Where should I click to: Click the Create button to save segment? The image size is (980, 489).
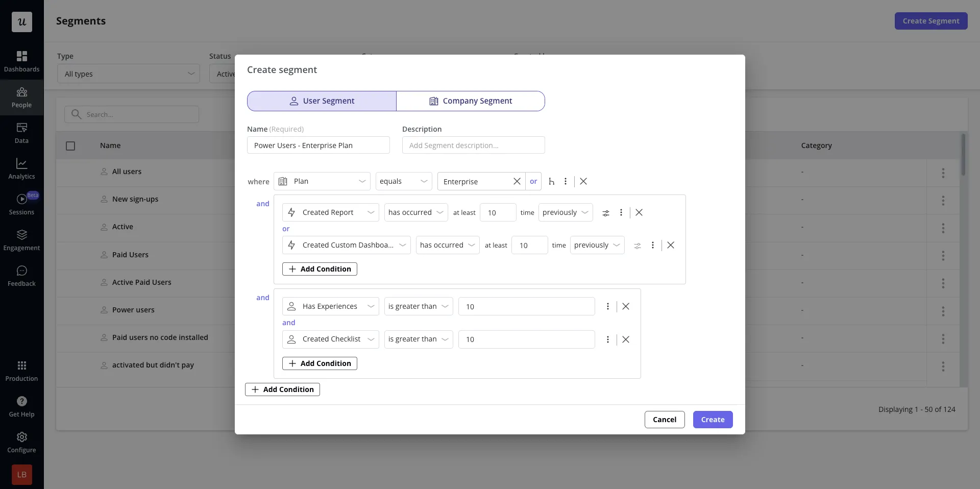tap(713, 420)
